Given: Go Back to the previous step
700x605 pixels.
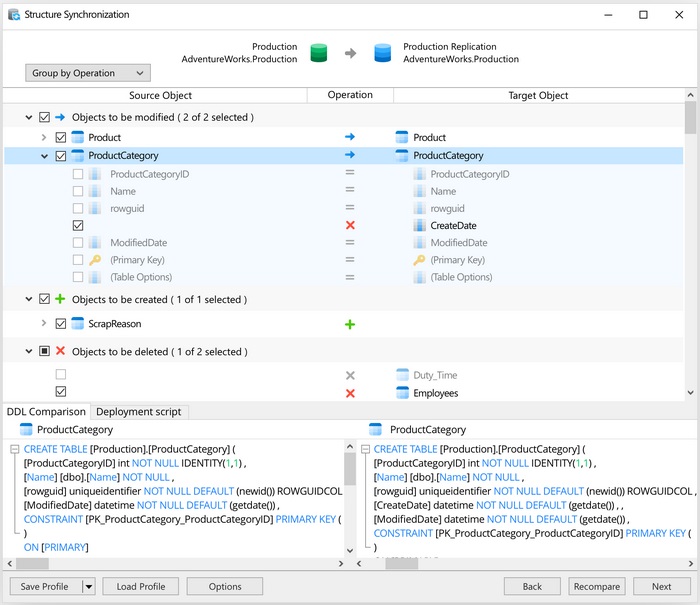Looking at the screenshot, I should (532, 586).
